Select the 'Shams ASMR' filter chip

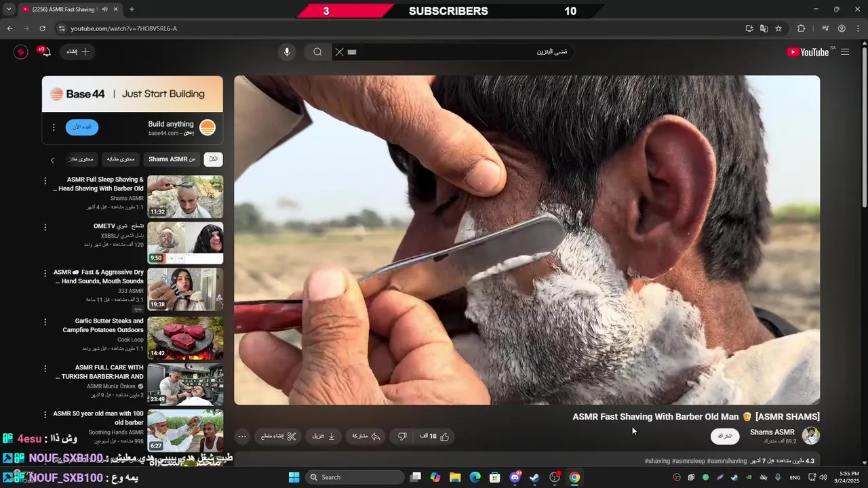coord(172,159)
